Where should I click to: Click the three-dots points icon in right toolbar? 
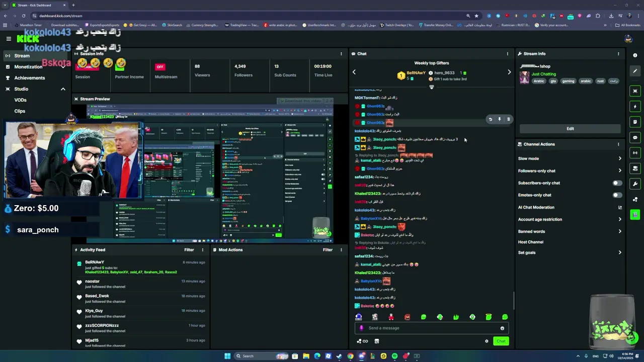pos(635,200)
